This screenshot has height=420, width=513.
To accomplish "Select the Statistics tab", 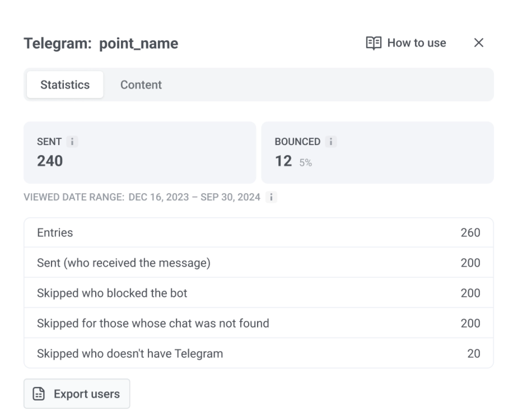I will tap(65, 85).
